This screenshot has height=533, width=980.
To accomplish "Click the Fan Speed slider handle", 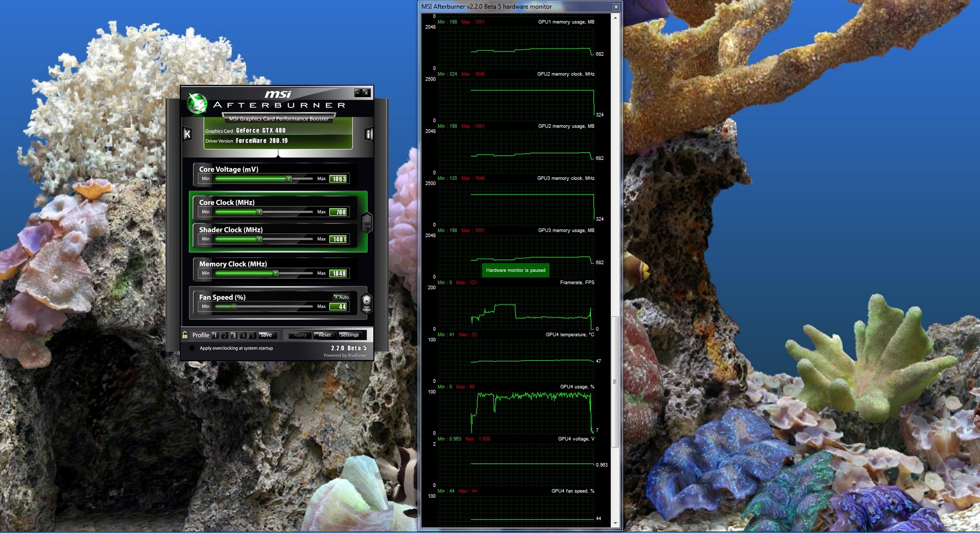I will click(234, 307).
